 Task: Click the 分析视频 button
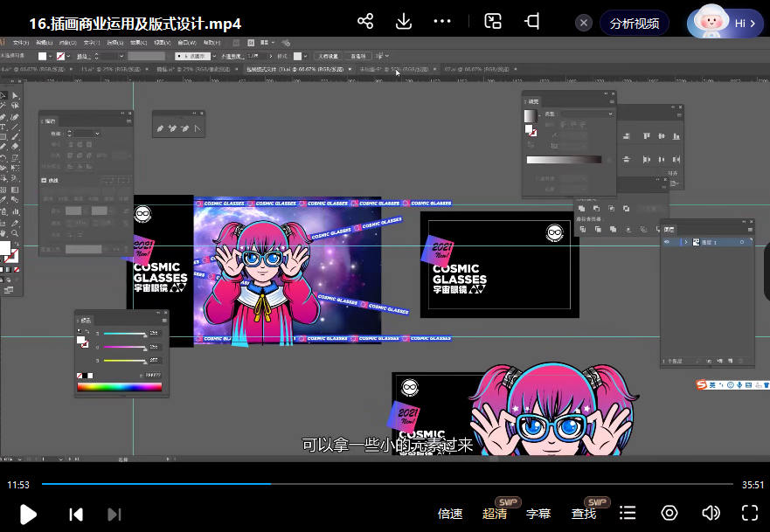tap(634, 24)
